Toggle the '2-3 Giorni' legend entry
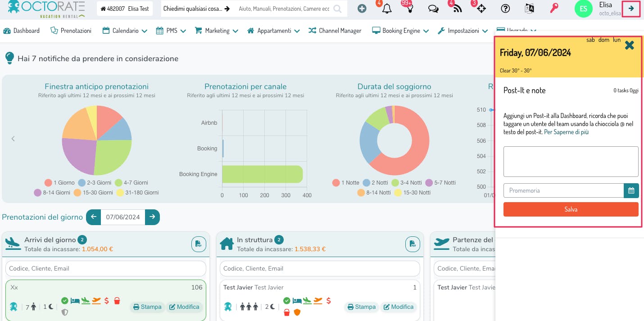 95,183
